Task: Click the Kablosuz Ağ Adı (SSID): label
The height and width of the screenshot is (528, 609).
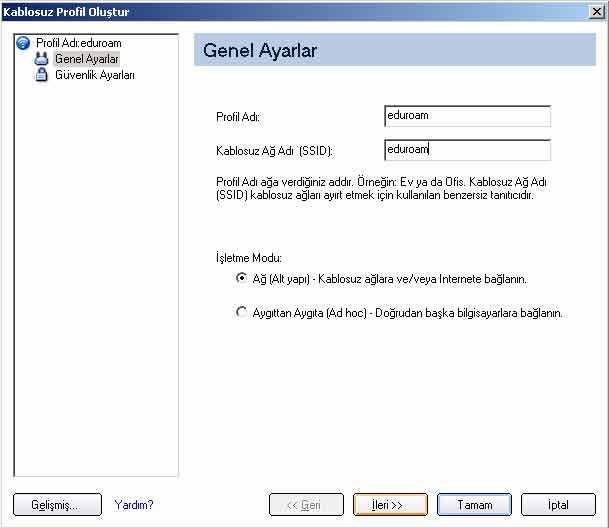Action: [x=274, y=151]
